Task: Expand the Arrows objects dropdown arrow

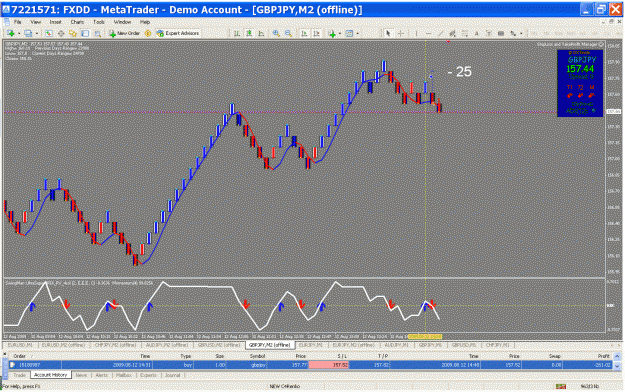Action: 521,33
